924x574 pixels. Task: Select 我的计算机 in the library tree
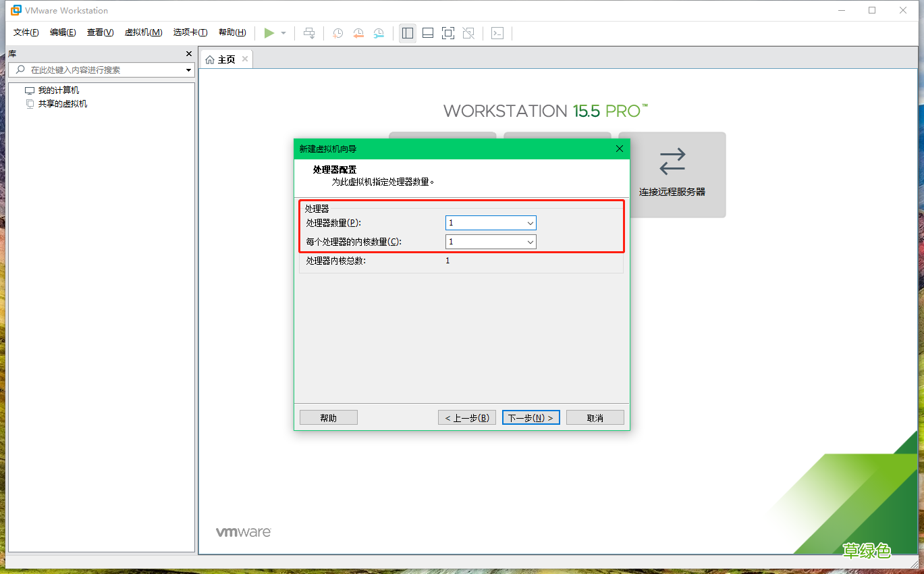point(59,89)
